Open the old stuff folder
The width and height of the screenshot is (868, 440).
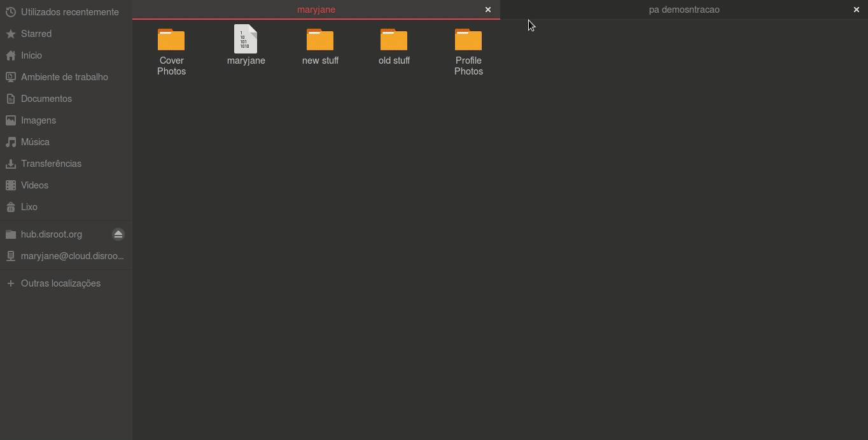394,41
